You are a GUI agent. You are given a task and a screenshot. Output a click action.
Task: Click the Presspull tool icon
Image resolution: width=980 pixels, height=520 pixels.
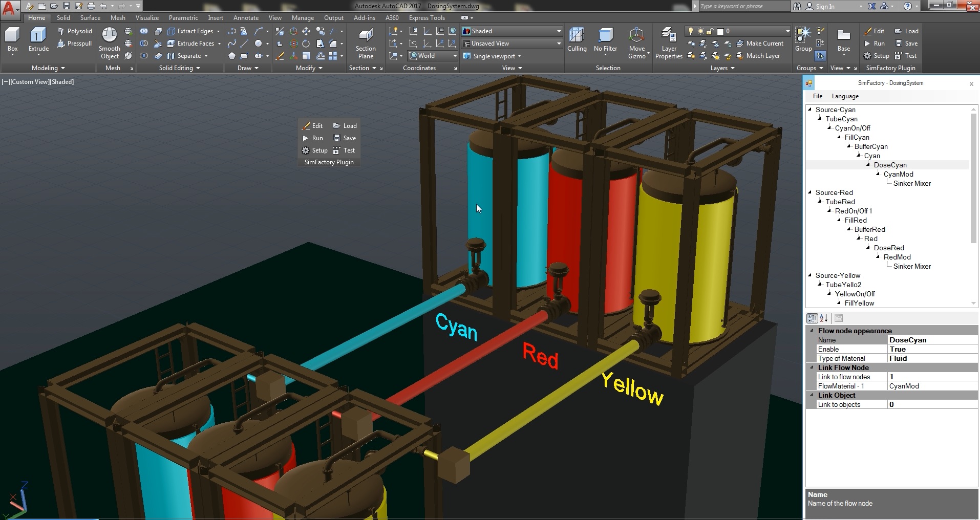point(61,44)
